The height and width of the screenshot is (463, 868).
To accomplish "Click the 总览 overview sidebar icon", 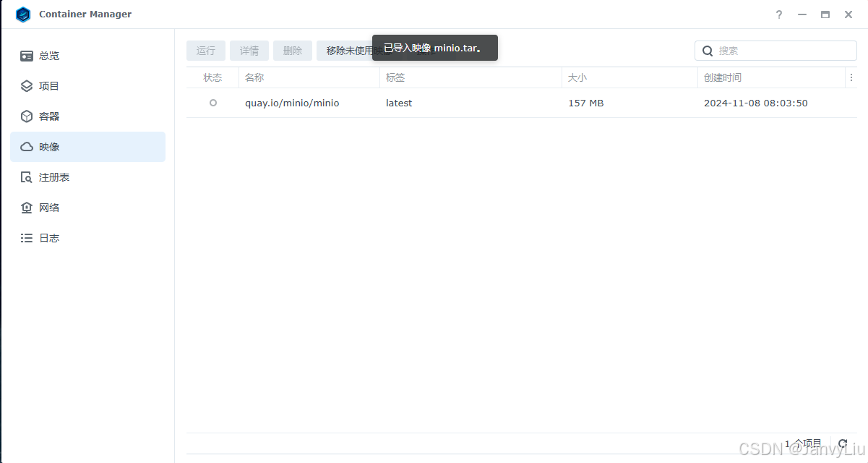I will [27, 56].
